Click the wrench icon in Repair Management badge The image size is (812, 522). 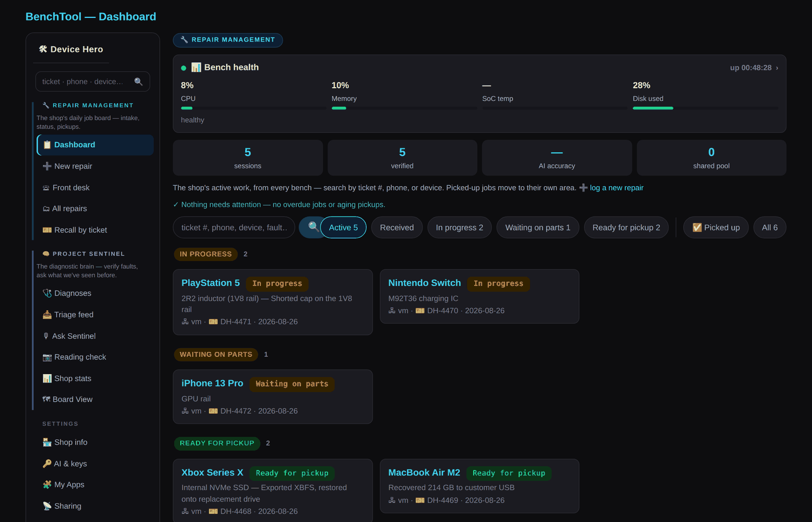(184, 40)
